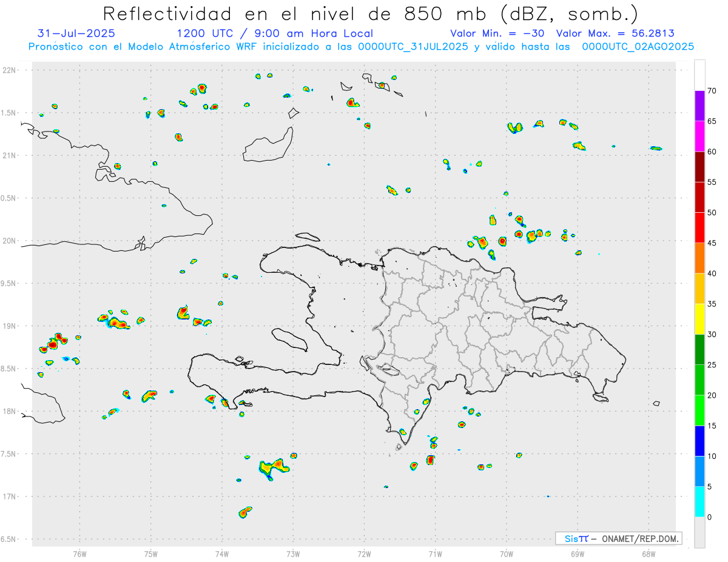Click the magenta 60–65 dBZ colorbar segment
The width and height of the screenshot is (728, 562).
coord(699,136)
